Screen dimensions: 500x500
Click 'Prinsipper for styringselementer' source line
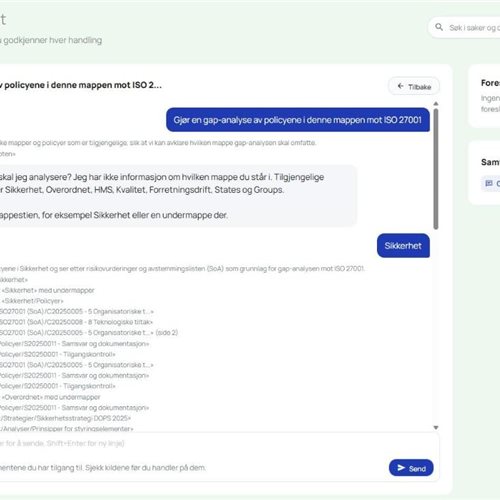(67, 429)
